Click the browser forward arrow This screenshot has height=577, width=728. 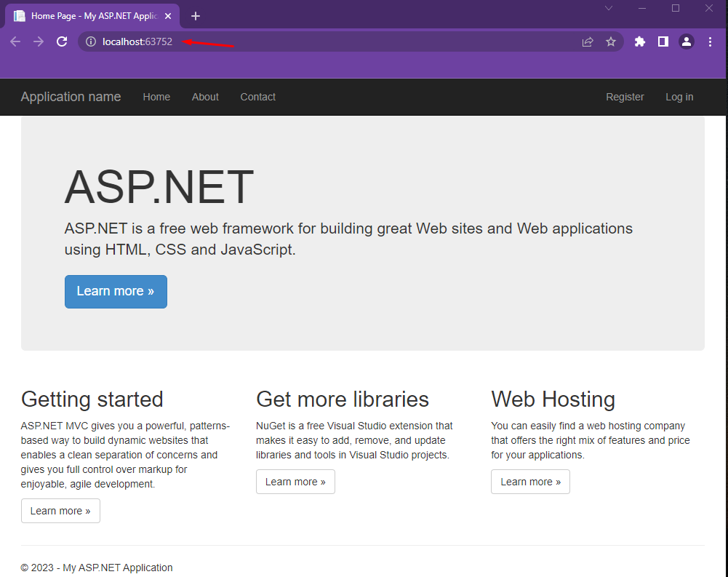[x=39, y=41]
